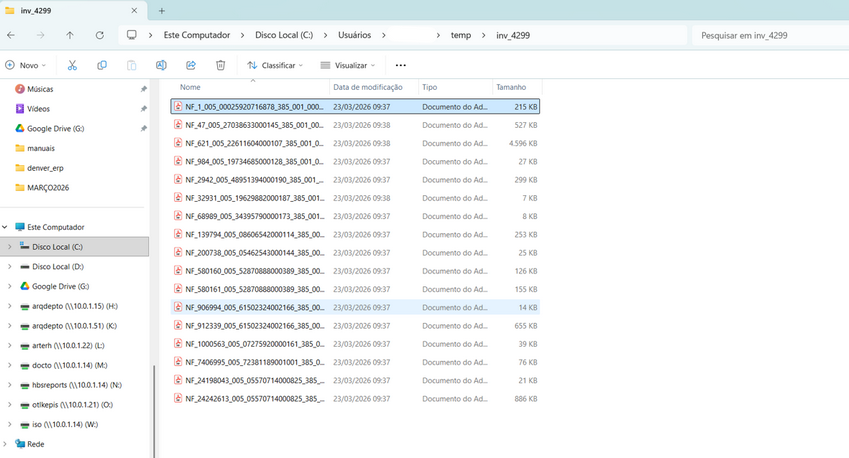
Task: Go up one folder level
Action: coord(69,35)
